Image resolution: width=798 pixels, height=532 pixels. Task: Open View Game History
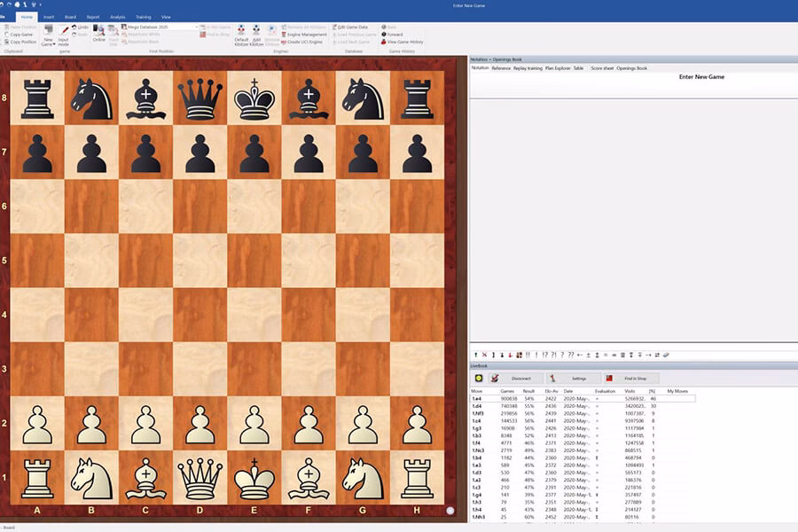404,42
